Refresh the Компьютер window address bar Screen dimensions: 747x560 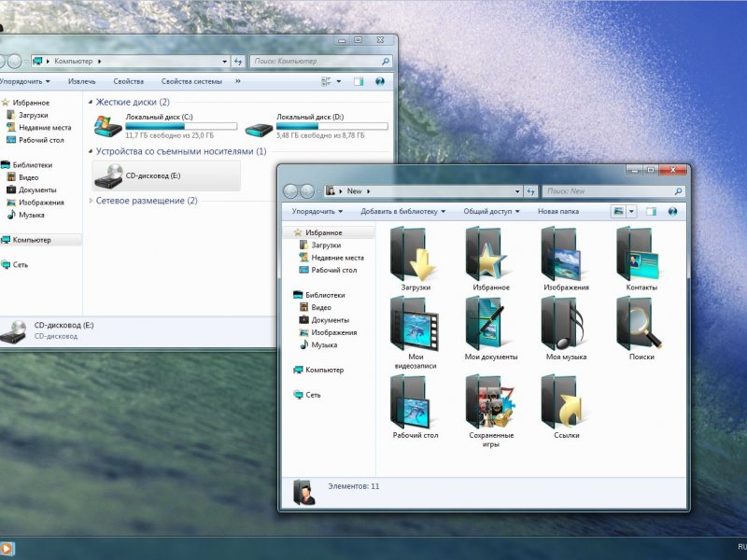[238, 62]
